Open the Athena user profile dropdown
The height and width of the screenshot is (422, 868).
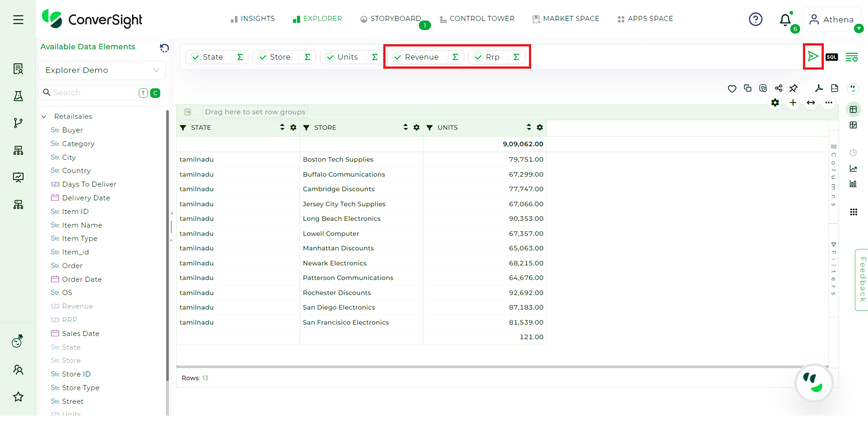(832, 20)
